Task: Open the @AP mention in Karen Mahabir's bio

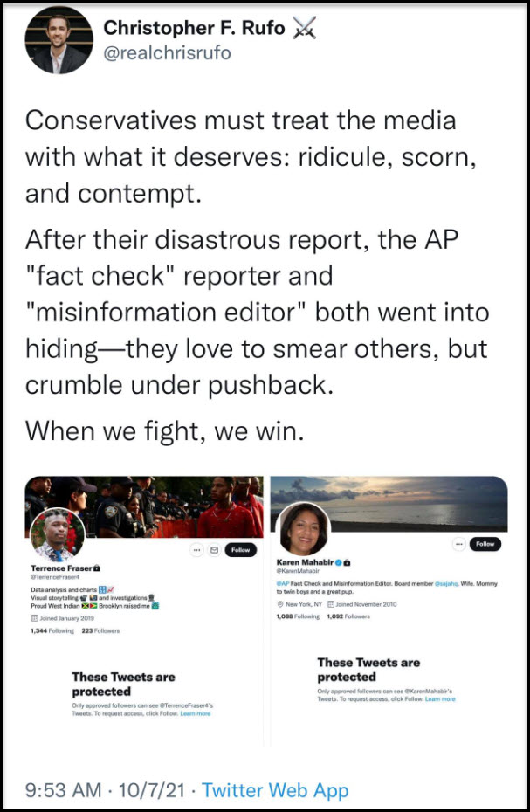Action: click(x=282, y=583)
